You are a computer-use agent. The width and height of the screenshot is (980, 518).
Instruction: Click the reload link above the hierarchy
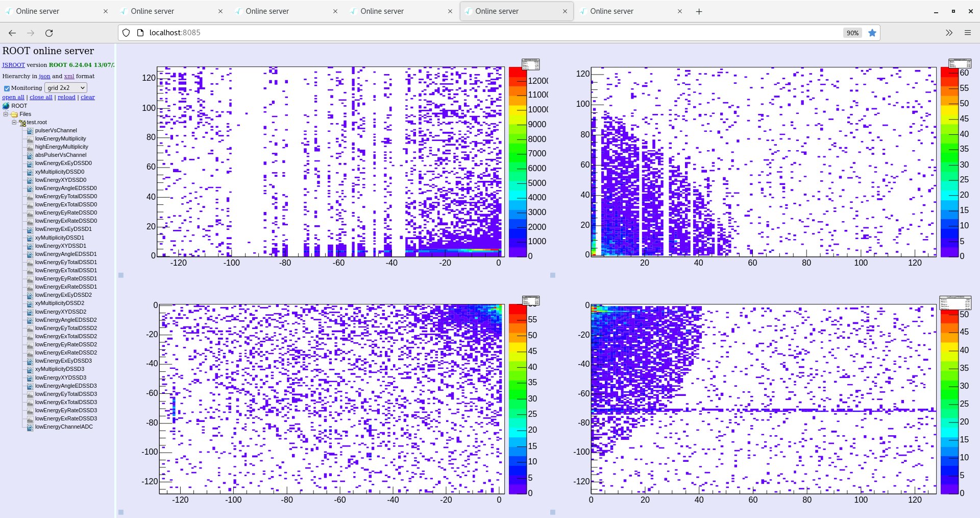pos(66,97)
